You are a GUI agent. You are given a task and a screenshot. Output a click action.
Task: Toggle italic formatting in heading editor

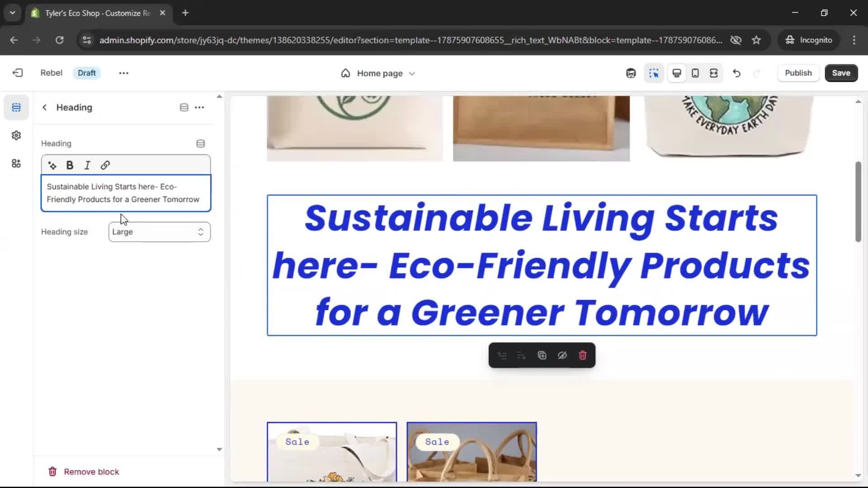[87, 165]
